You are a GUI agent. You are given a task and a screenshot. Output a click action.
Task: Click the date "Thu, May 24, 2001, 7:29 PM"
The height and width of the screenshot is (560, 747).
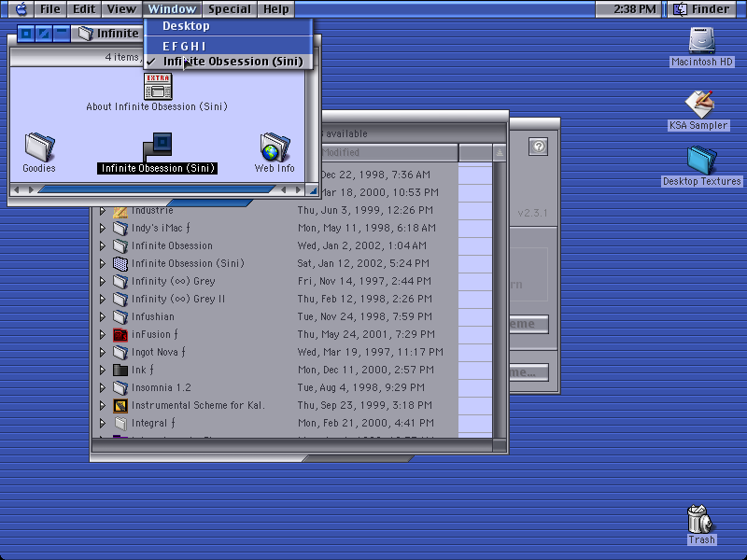[366, 334]
